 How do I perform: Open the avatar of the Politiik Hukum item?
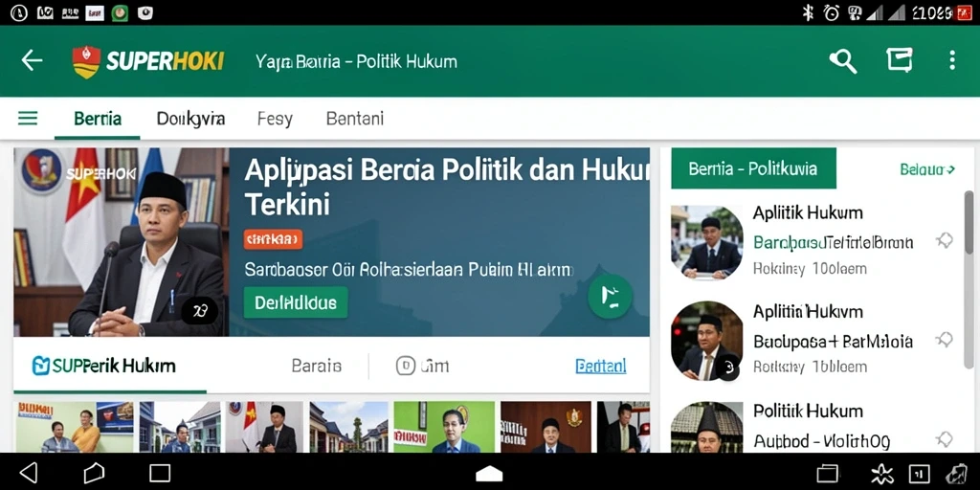pyautogui.click(x=707, y=427)
